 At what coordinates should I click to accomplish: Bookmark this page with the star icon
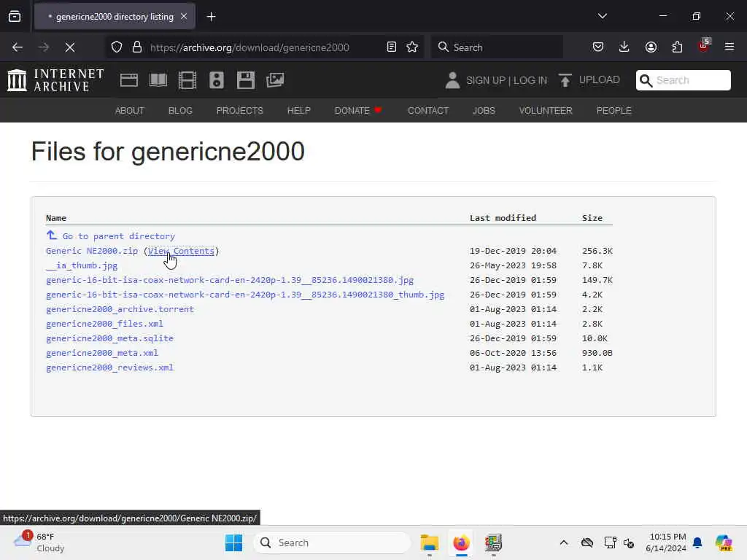[x=412, y=47]
